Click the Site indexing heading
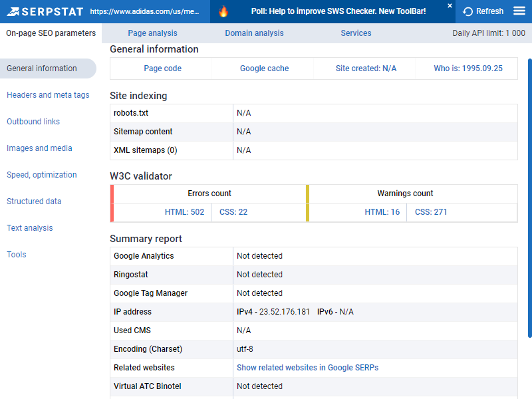Screen dimensions: 532x399 tap(138, 96)
